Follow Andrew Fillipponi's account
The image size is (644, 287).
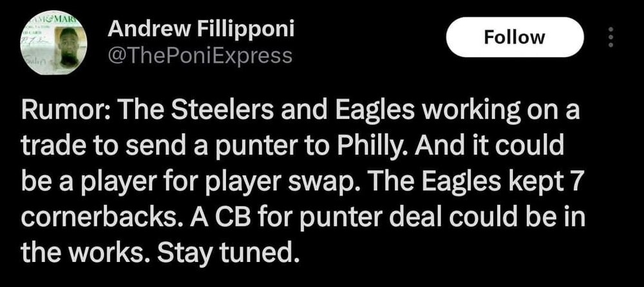point(515,37)
